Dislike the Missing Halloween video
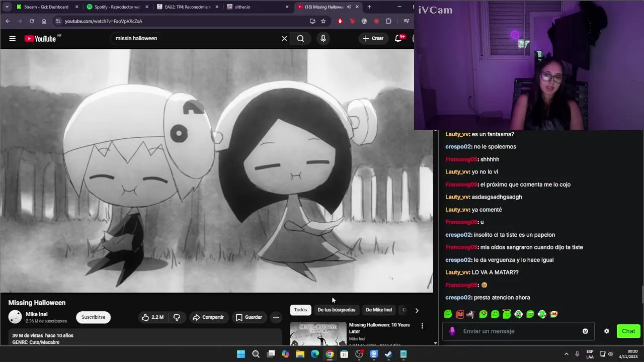The height and width of the screenshot is (362, 644). click(177, 317)
